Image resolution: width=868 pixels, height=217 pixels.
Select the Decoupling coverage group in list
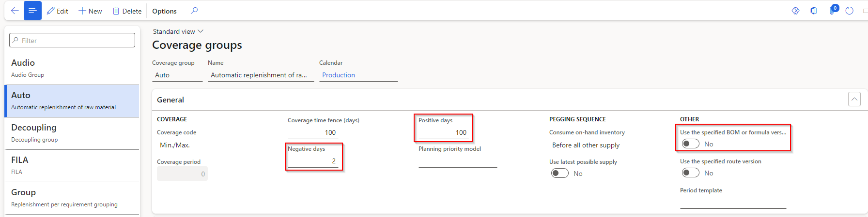[72, 133]
